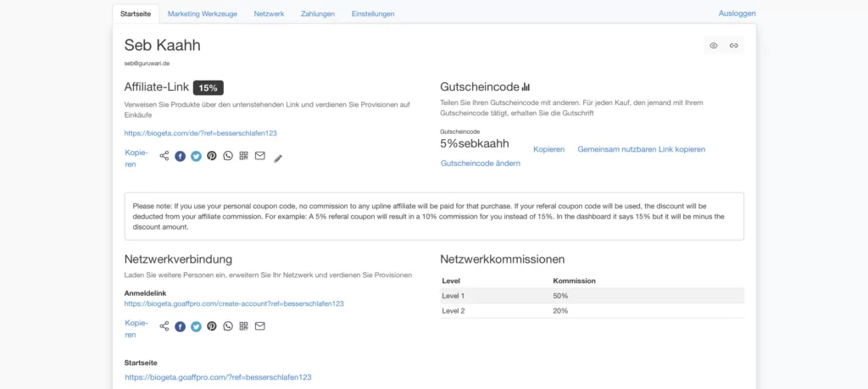
Task: Click Gemeinsam nutzbaren Link kopieren
Action: (x=641, y=149)
